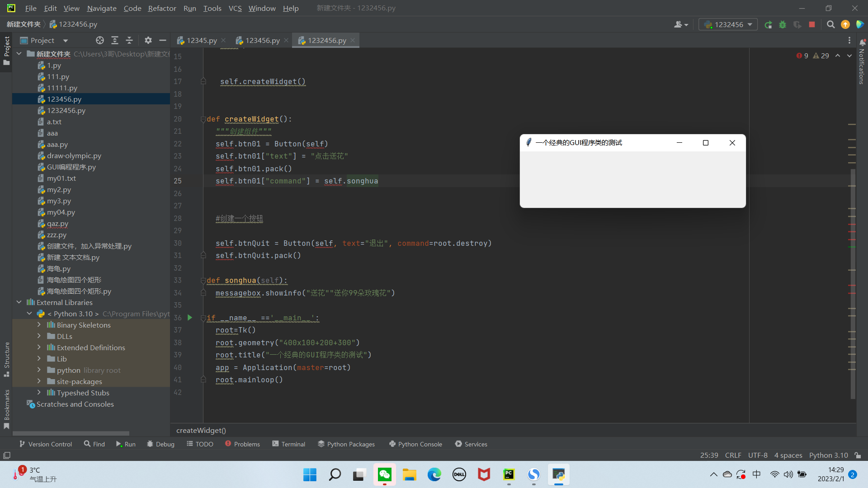Image resolution: width=868 pixels, height=488 pixels.
Task: Stop the running program with red square
Action: click(812, 25)
